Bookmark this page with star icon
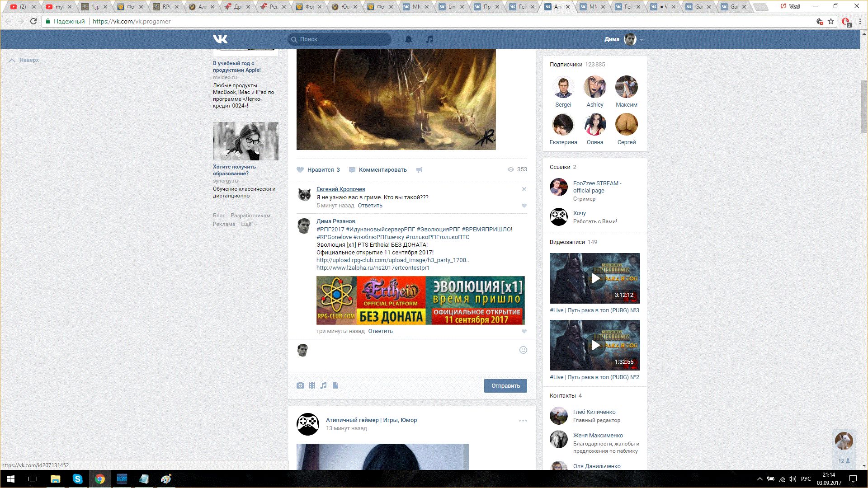 coord(831,21)
